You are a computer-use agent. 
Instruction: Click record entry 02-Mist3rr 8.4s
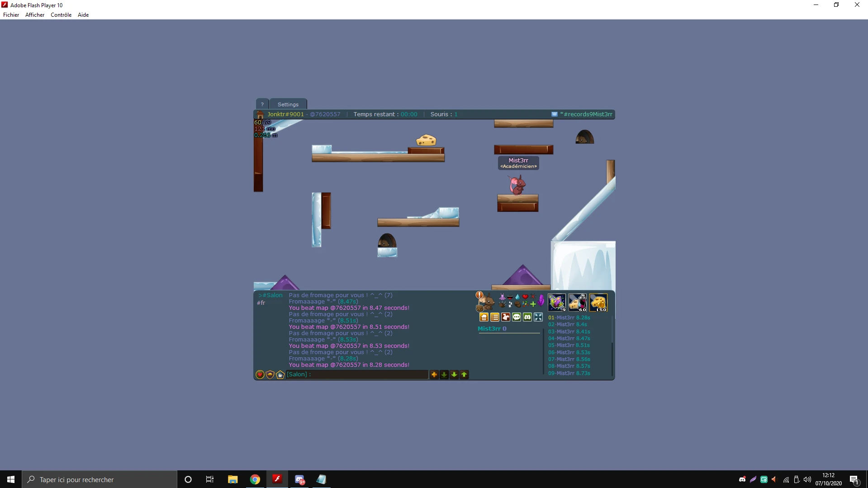click(568, 324)
